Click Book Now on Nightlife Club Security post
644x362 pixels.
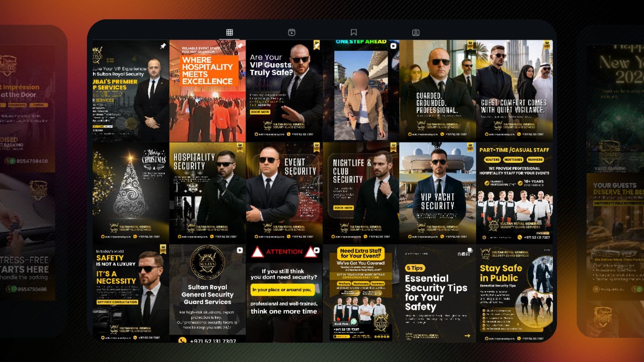[x=343, y=208]
